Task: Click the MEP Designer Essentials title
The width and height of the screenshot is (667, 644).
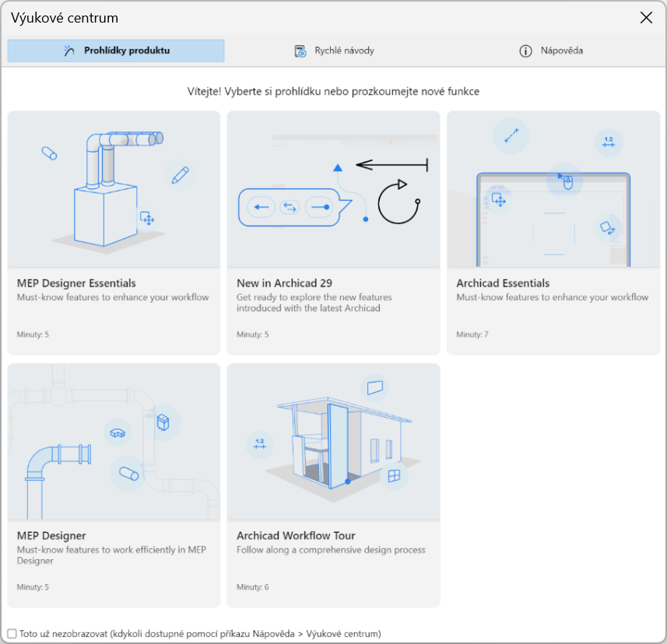Action: pos(76,283)
